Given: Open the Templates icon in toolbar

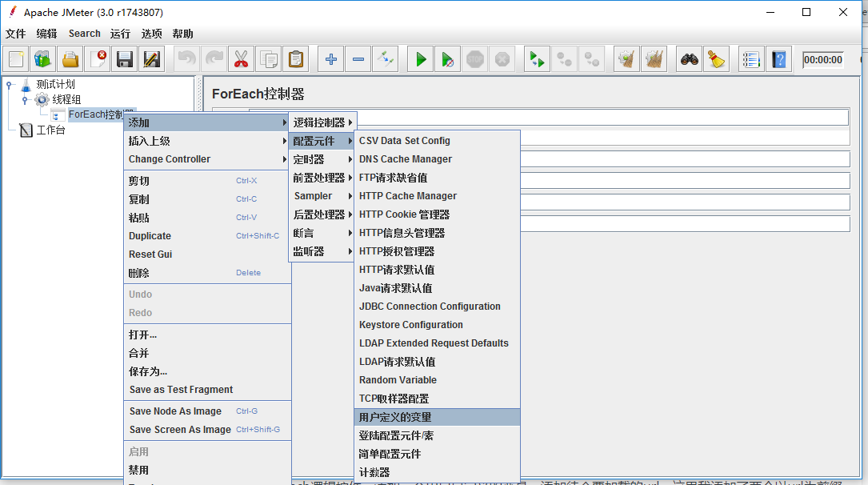Looking at the screenshot, I should [43, 59].
